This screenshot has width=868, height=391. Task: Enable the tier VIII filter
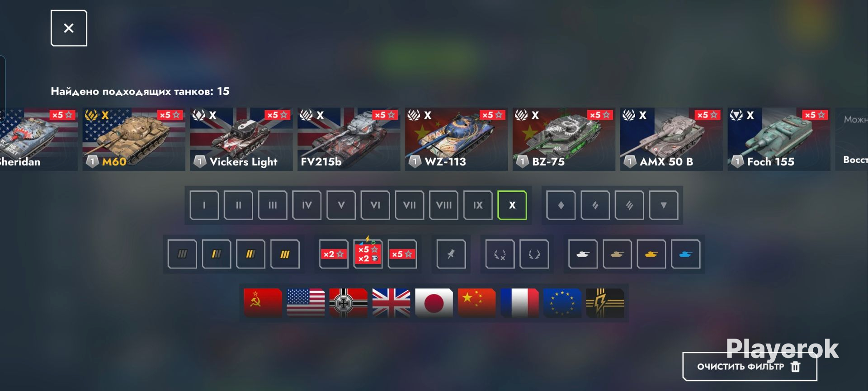[443, 205]
